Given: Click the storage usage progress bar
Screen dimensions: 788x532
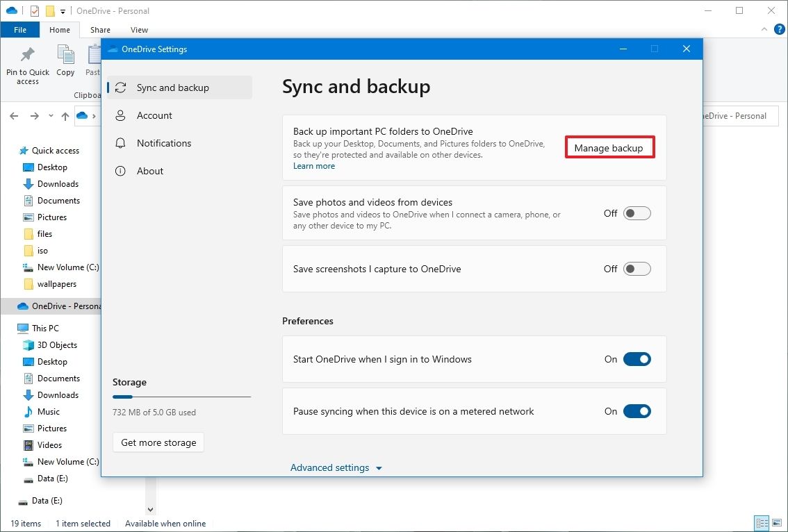Looking at the screenshot, I should tap(181, 397).
